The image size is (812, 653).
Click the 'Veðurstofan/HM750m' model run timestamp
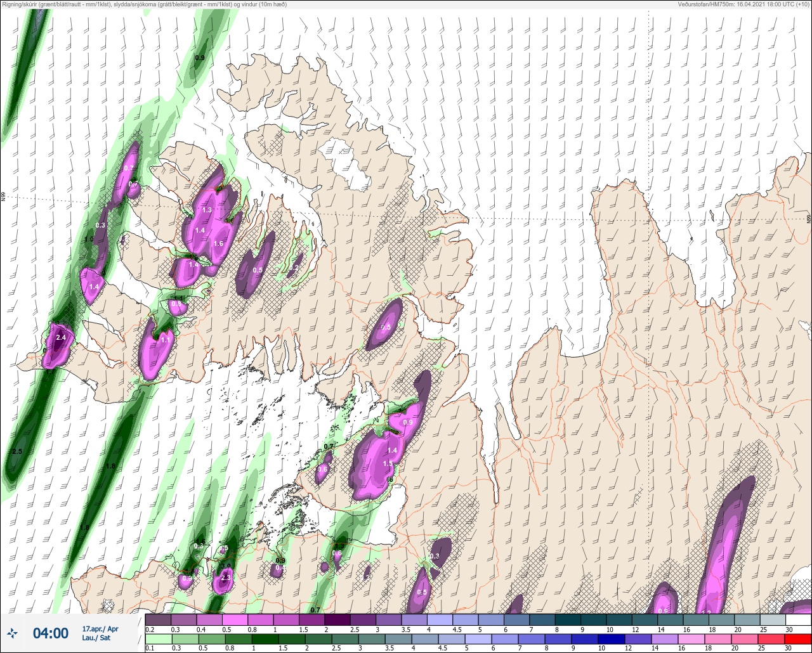(744, 4)
